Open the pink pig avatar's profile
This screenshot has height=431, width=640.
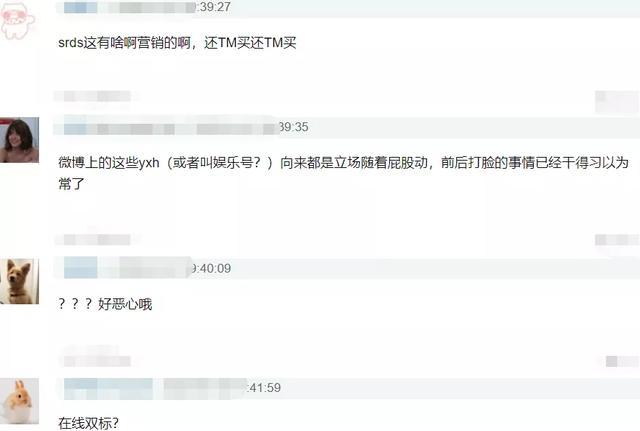pos(18,19)
